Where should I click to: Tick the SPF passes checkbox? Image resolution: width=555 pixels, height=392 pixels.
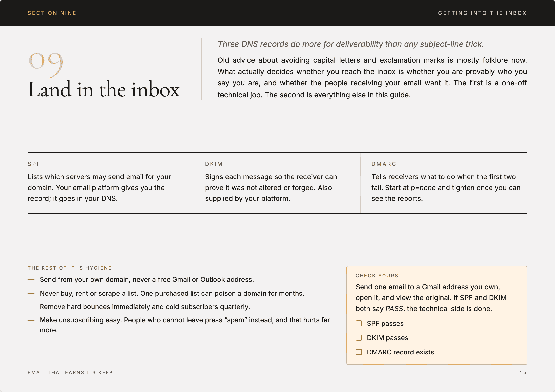(x=359, y=323)
